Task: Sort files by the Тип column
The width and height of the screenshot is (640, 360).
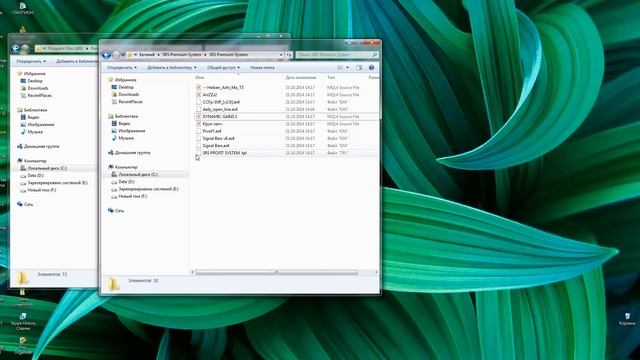Action: coord(331,77)
